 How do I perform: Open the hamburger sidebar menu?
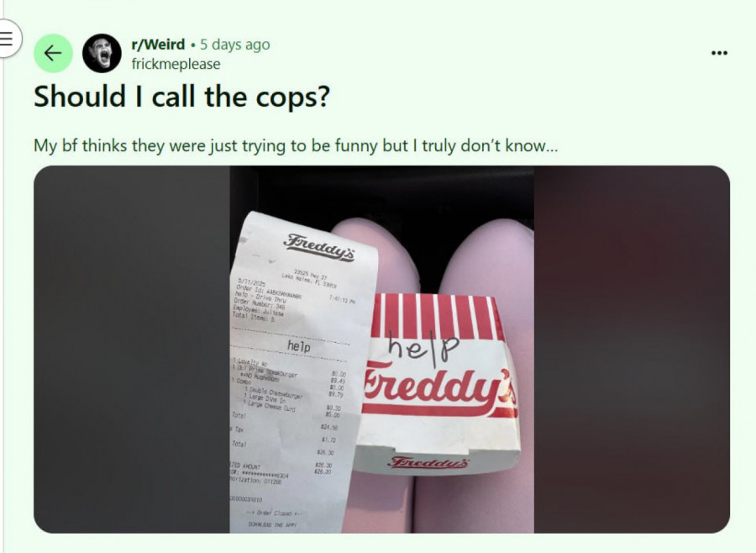point(7,38)
